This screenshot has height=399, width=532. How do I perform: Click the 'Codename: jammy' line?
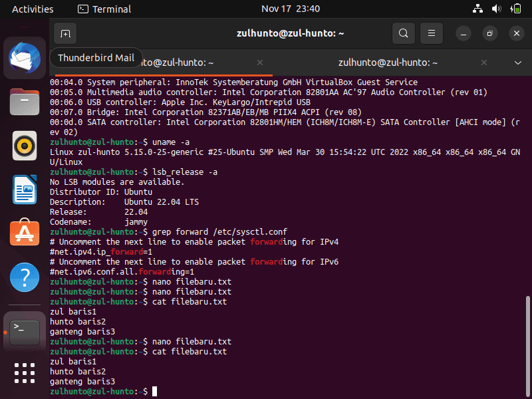coord(98,222)
